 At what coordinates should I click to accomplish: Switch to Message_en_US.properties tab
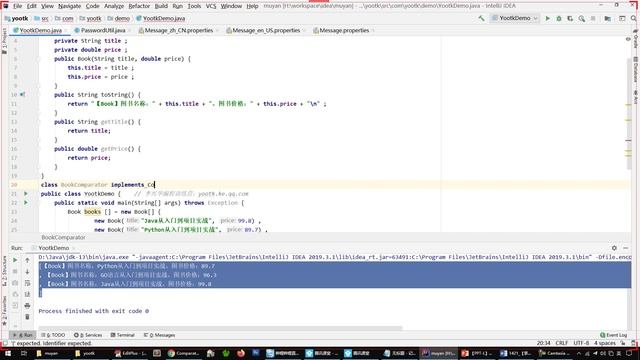(x=266, y=30)
